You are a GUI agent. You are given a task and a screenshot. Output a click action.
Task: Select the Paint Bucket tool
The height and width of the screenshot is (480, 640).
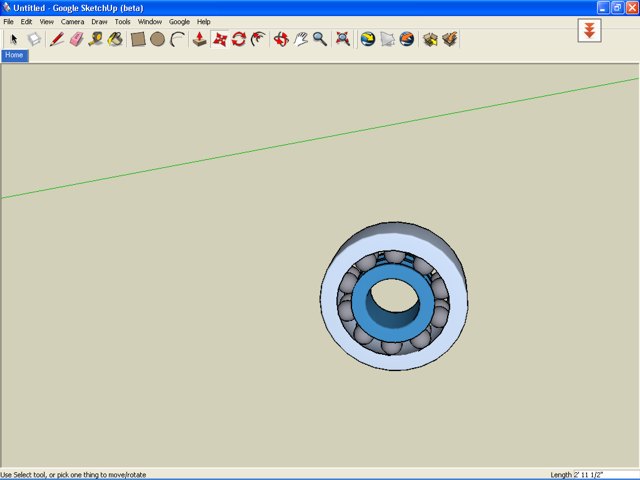coord(116,39)
